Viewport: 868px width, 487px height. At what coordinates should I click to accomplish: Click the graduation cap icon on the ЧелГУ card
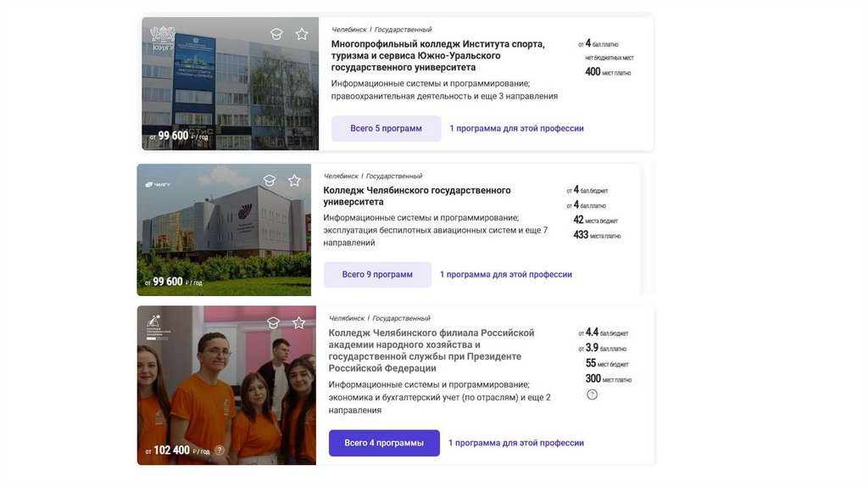click(269, 181)
